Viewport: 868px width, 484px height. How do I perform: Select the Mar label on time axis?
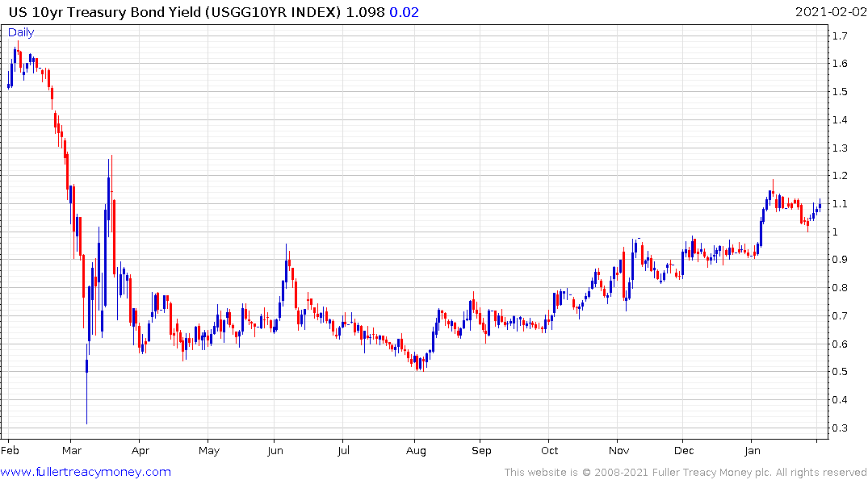72,450
